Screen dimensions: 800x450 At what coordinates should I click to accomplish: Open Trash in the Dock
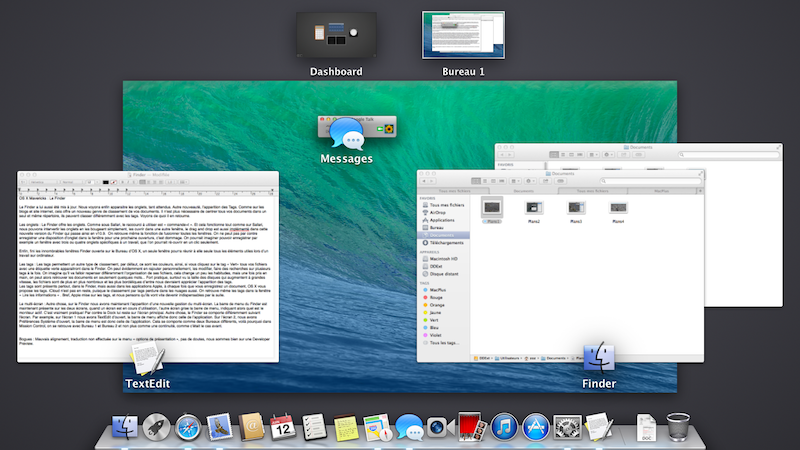click(x=678, y=427)
